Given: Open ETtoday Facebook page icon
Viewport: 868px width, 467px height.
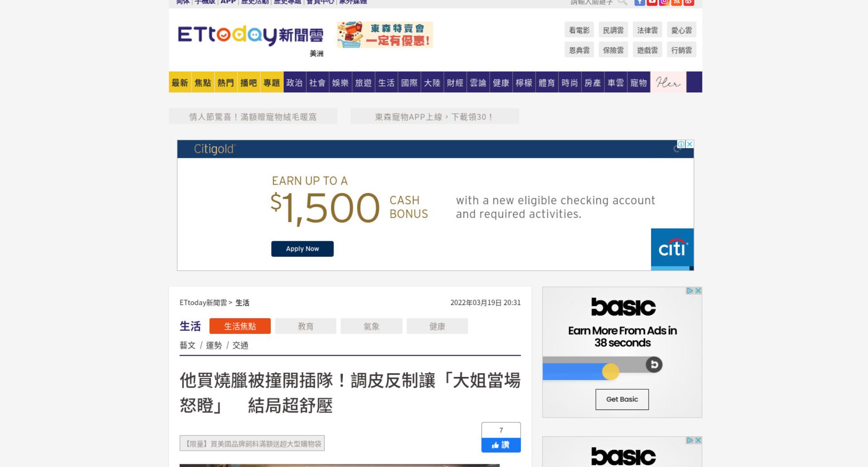Looking at the screenshot, I should pyautogui.click(x=640, y=2).
